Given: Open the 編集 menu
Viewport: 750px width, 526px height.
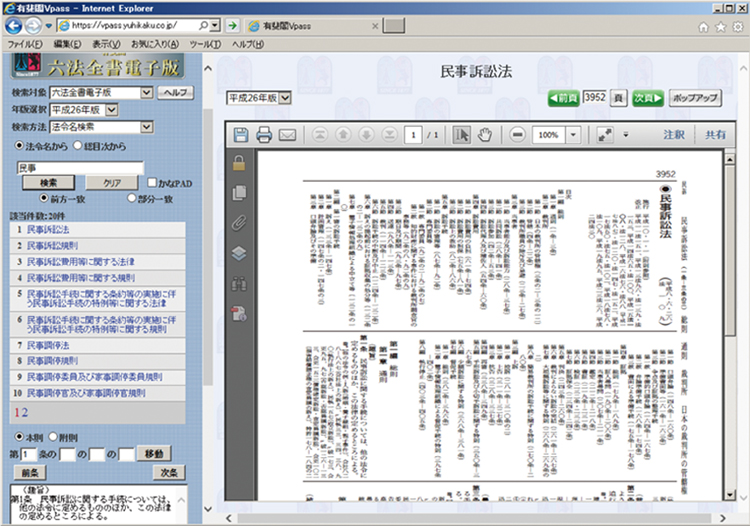Looking at the screenshot, I should pos(67,44).
